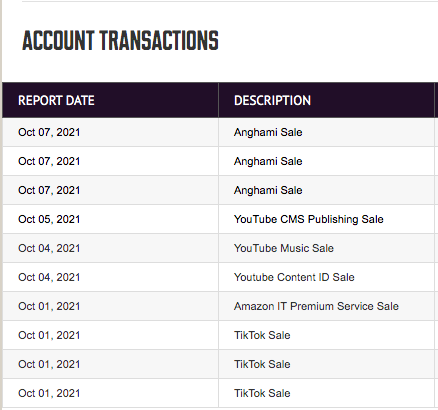Click the Account Transactions heading
This screenshot has width=438, height=410.
click(120, 41)
